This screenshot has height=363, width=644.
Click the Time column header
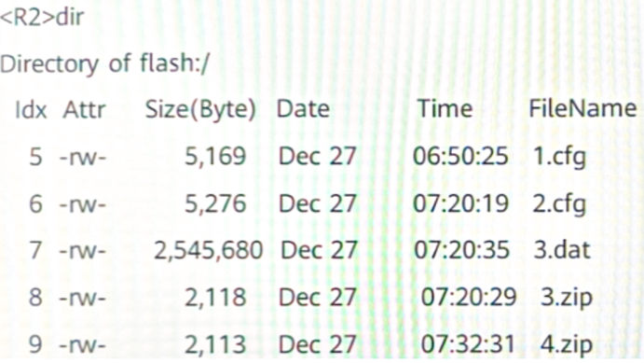[445, 109]
